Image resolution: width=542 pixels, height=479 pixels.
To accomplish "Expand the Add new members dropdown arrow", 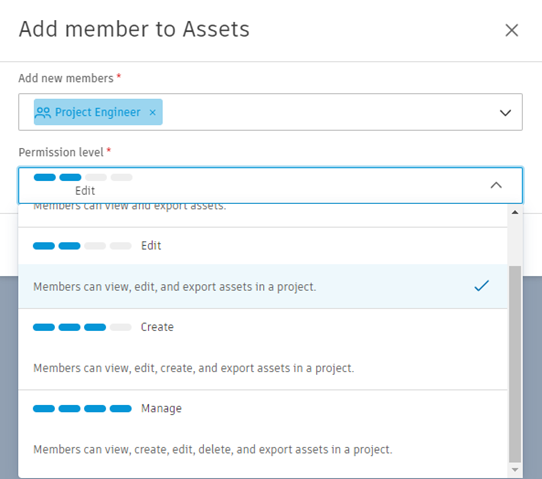I will pyautogui.click(x=505, y=113).
